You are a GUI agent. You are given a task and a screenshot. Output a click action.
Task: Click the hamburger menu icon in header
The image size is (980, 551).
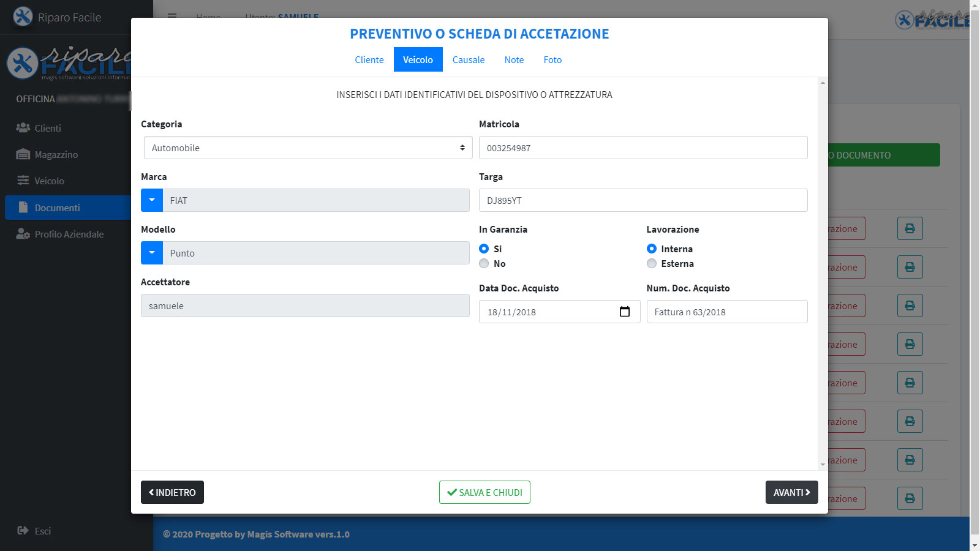[x=172, y=17]
